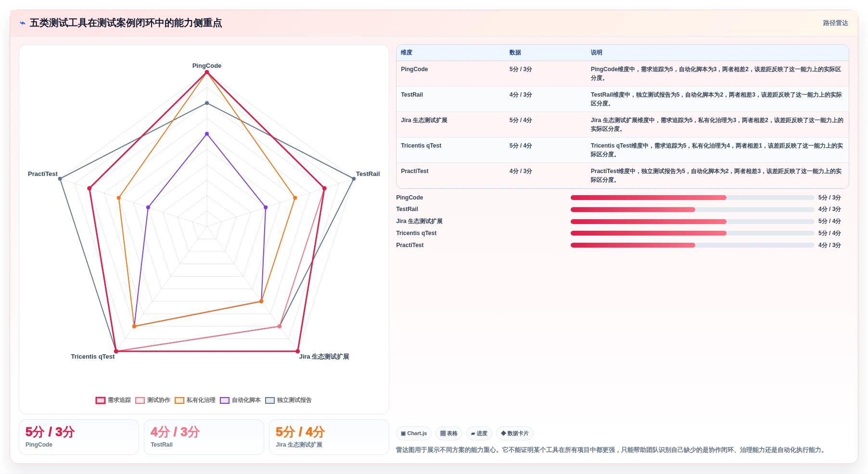Click the Tricentis qTest progress bar
This screenshot has height=474, width=868.
tap(692, 233)
